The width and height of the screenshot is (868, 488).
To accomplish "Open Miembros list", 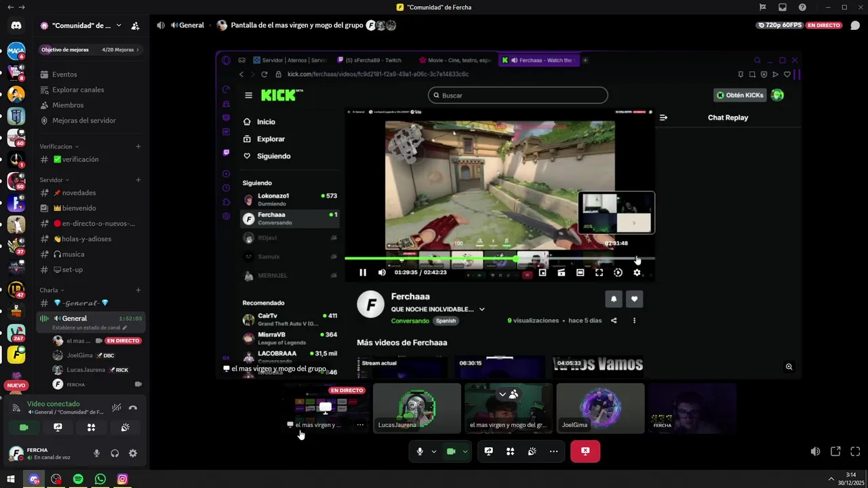I will coord(91,105).
